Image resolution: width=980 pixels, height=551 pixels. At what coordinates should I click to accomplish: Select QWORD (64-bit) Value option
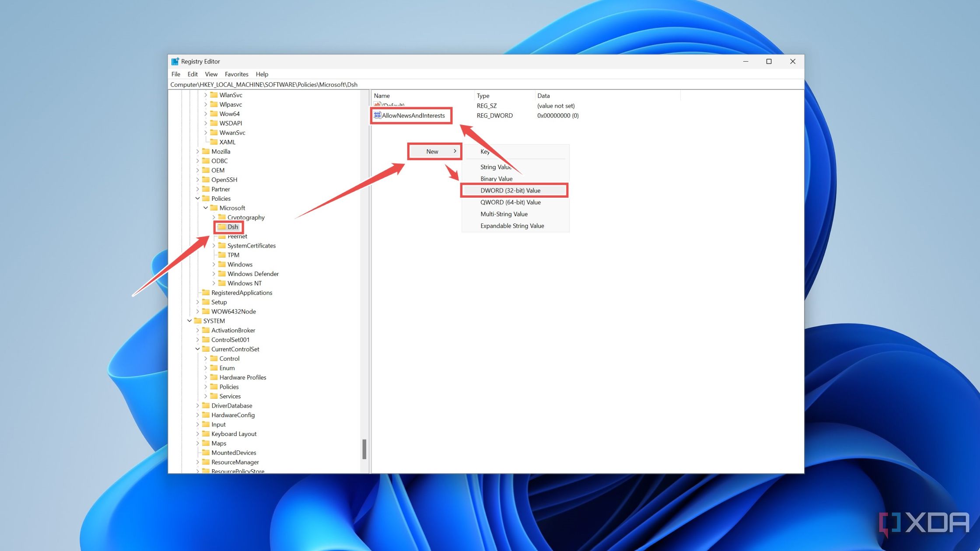click(511, 202)
